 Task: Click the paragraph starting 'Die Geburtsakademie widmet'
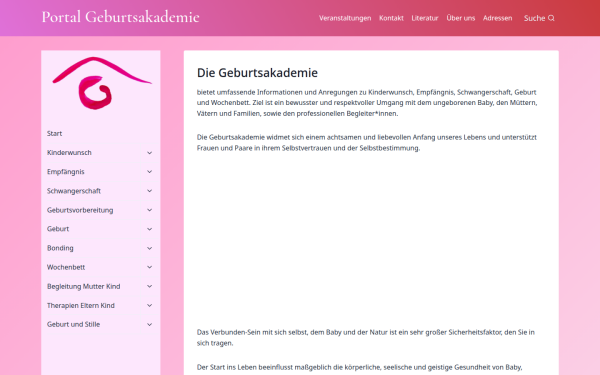click(x=367, y=143)
